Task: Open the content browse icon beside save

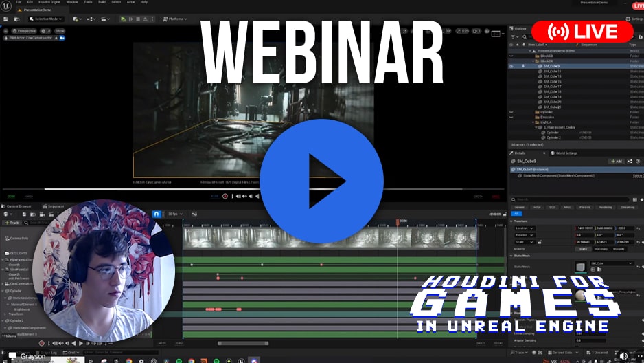Action: [x=17, y=19]
